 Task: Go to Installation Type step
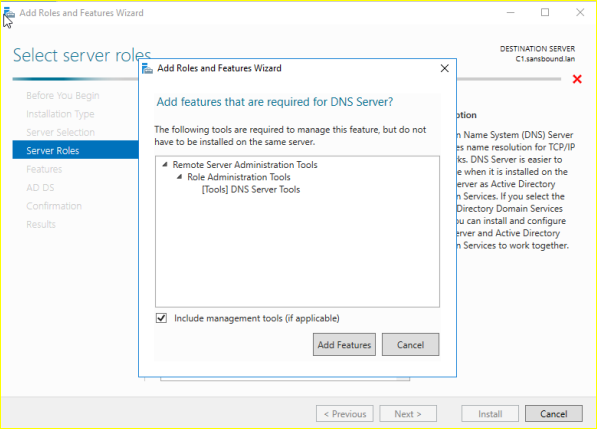point(60,114)
